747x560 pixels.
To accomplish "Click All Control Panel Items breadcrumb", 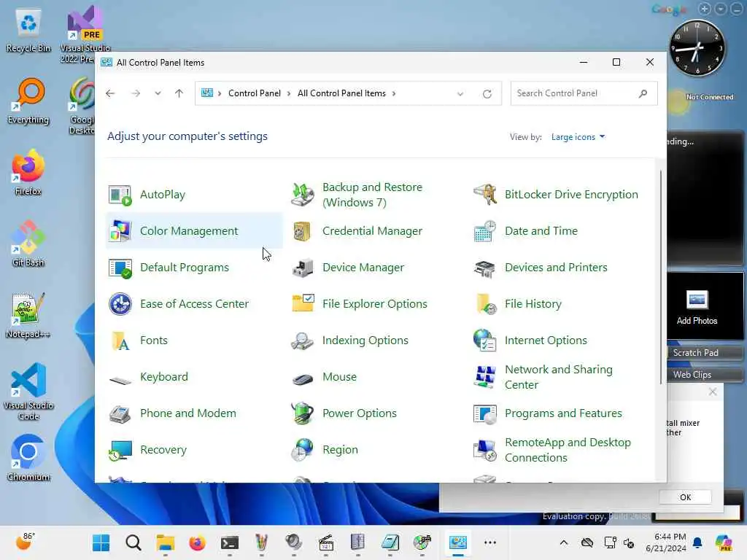I will coord(341,93).
